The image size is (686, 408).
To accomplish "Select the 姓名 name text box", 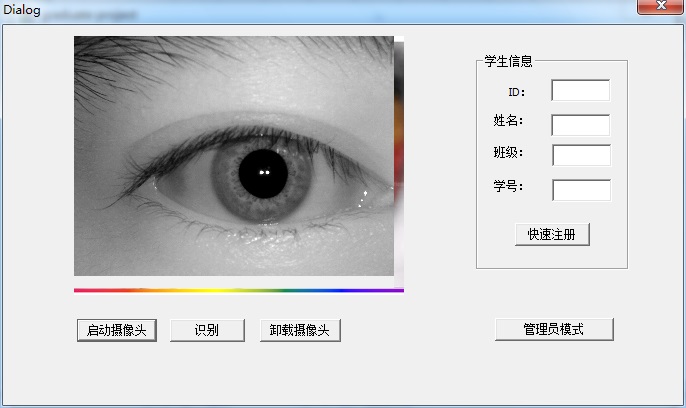I will pos(581,125).
